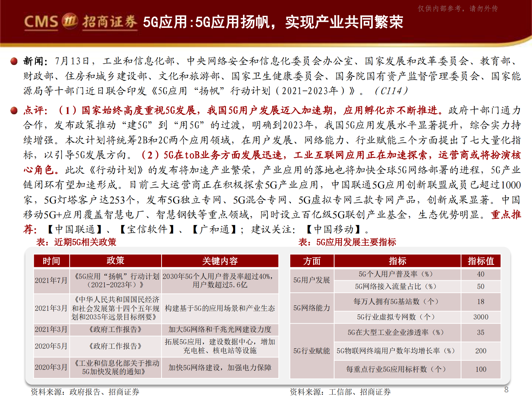Select the cell 拓展5G应用，建设数据中心
This screenshot has height=399, width=532.
[220, 346]
